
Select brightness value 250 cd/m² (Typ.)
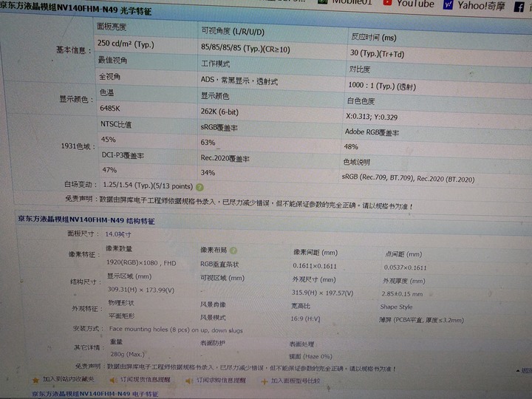click(x=126, y=44)
